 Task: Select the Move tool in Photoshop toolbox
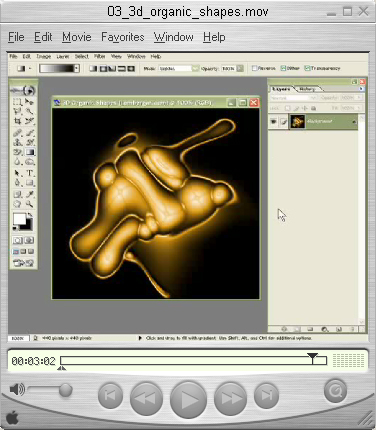click(30, 102)
